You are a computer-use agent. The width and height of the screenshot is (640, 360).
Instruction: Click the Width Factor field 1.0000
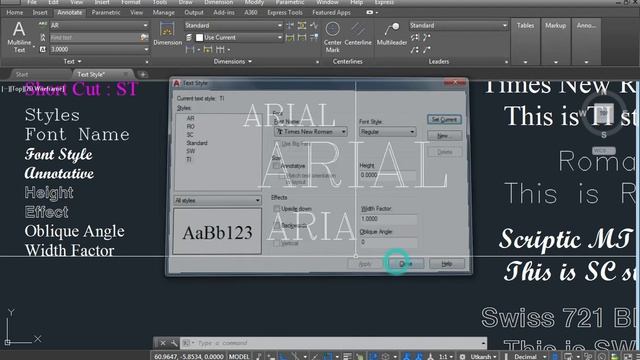(389, 219)
